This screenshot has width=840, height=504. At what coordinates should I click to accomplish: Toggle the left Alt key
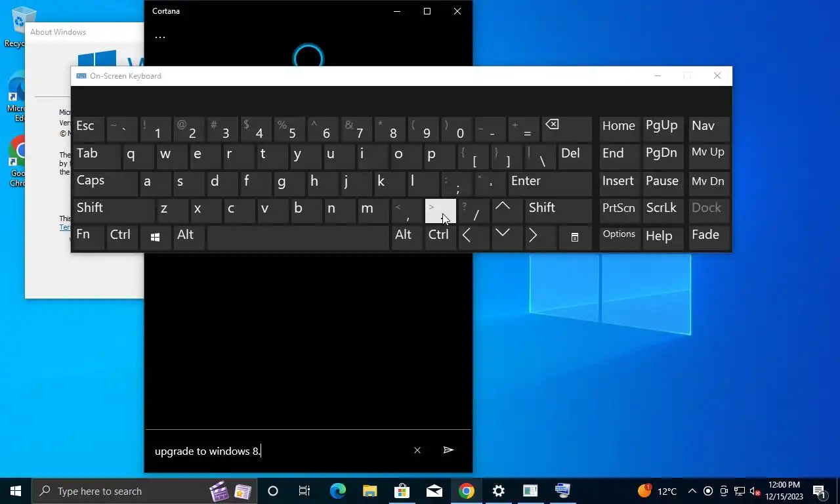[188, 238]
